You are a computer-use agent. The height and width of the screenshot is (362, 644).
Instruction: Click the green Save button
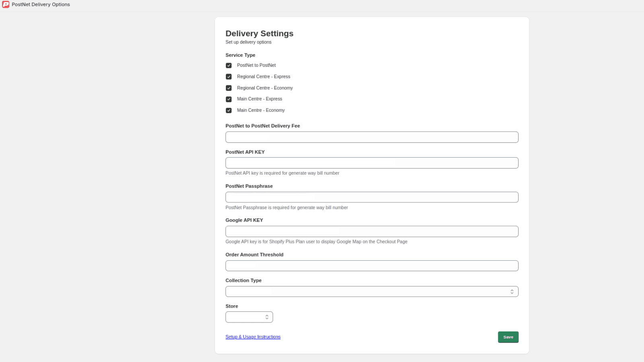pos(508,337)
